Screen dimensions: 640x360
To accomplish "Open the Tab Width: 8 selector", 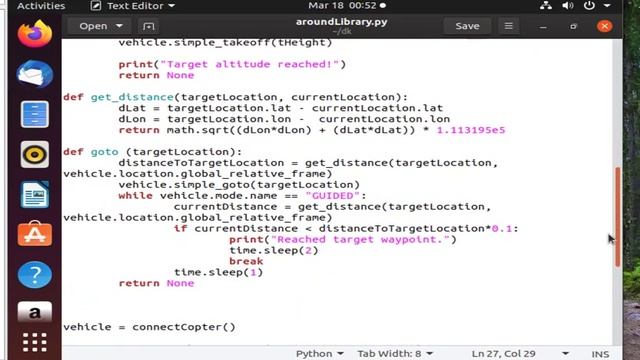I will coord(395,353).
